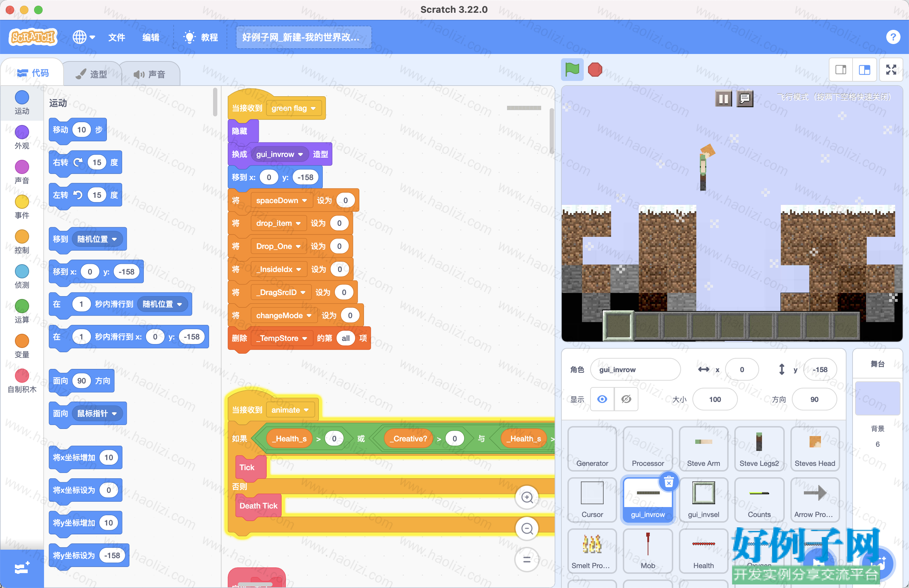Viewport: 909px width, 588px height.
Task: Jump to Control block category
Action: point(22,242)
